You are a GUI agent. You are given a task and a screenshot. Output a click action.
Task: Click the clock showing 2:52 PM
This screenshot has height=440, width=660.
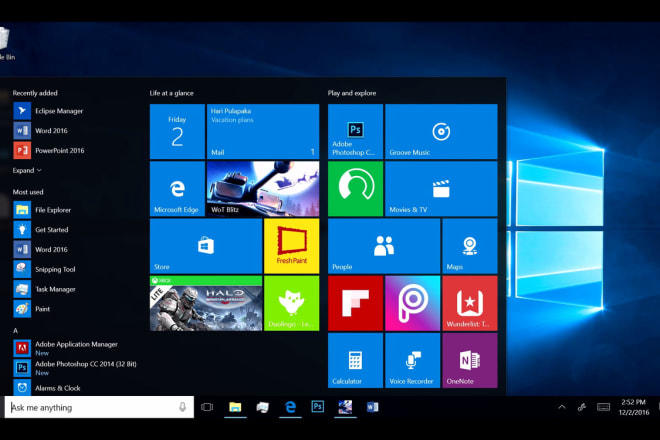point(633,407)
